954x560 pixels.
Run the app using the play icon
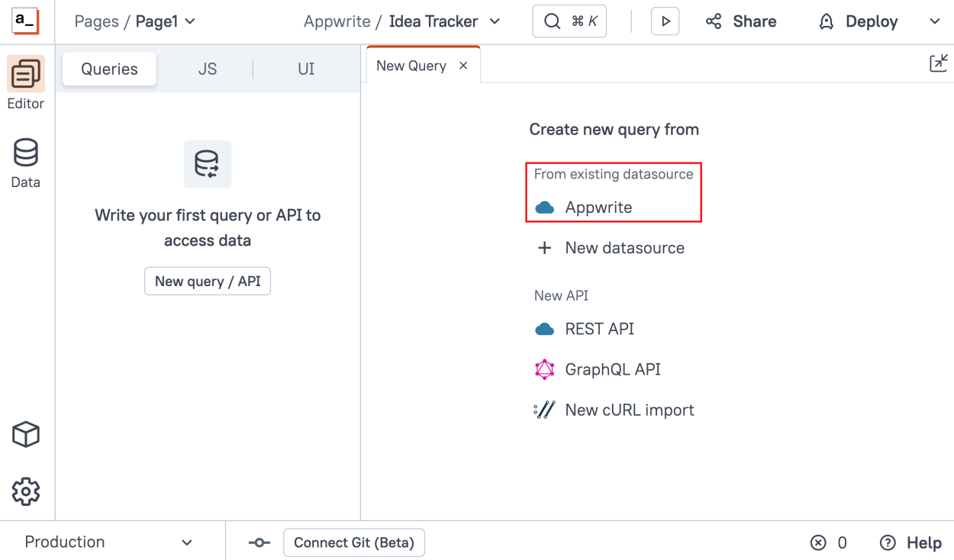tap(665, 21)
